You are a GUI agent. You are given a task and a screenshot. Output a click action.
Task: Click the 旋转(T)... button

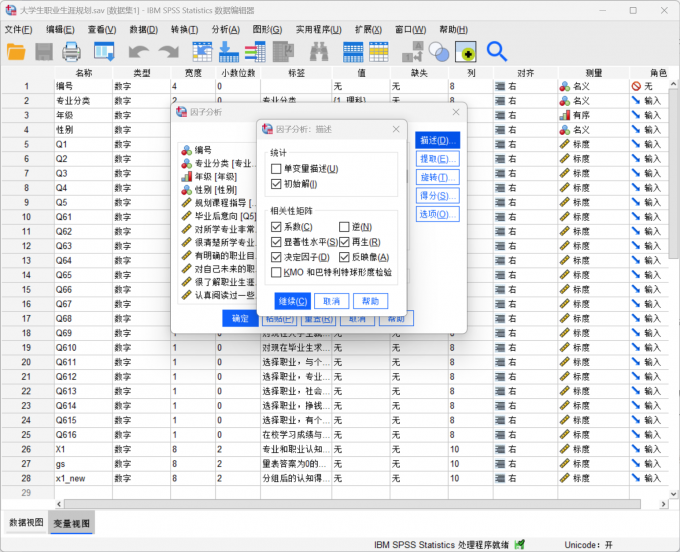tap(438, 177)
